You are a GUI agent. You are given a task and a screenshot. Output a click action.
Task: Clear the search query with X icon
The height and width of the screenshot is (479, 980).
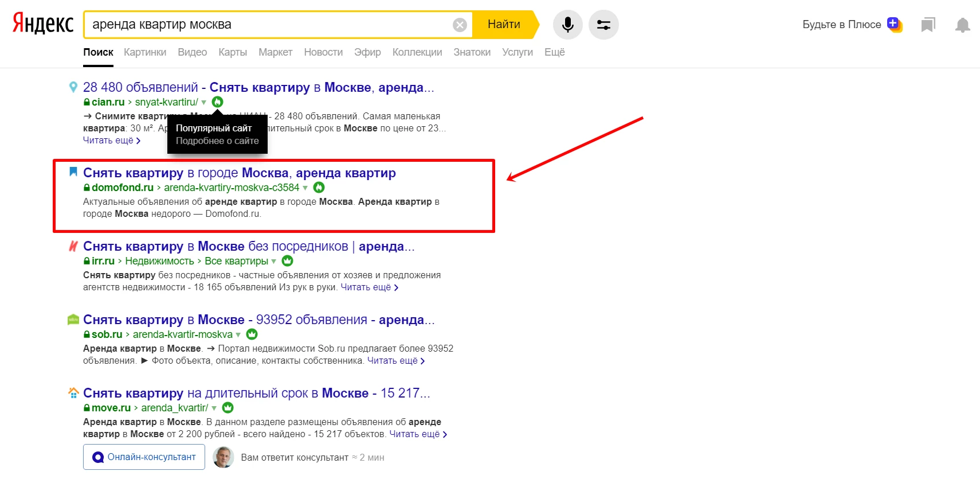460,25
